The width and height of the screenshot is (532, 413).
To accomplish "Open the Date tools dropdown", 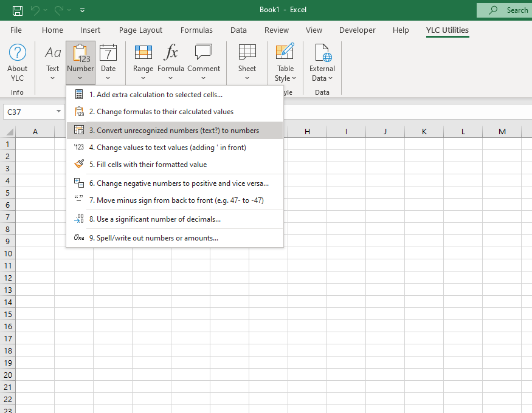I will pyautogui.click(x=108, y=63).
